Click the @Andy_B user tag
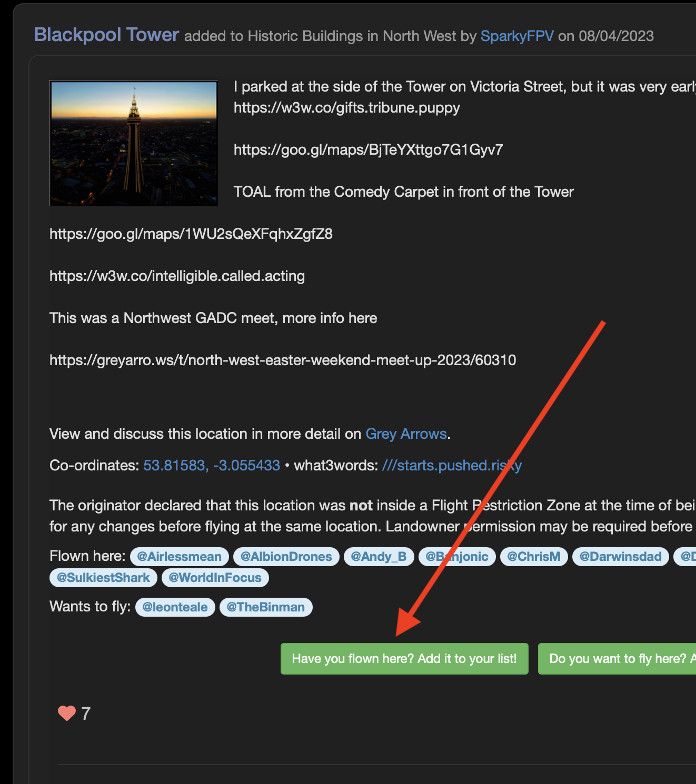The height and width of the screenshot is (784, 696). 379,556
